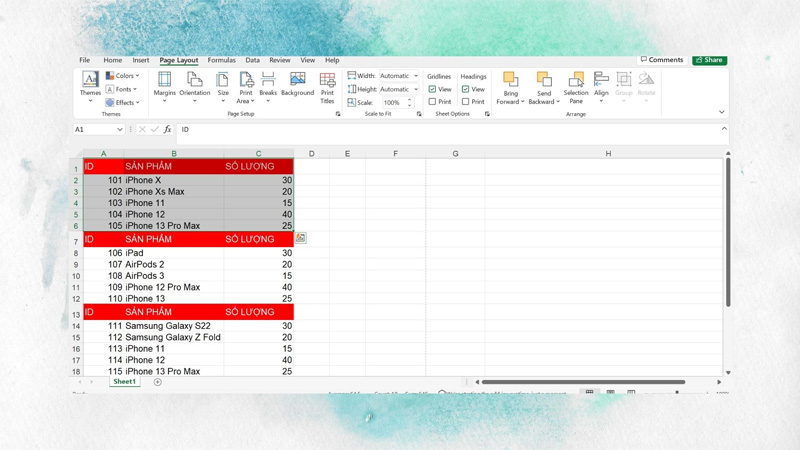The width and height of the screenshot is (800, 450).
Task: Select cell containing iPad
Action: 173,253
